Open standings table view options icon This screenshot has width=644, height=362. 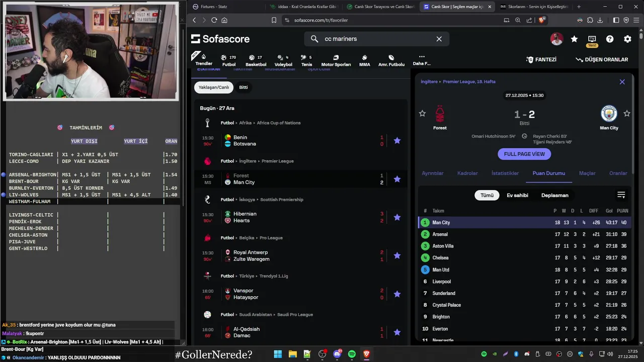(x=621, y=195)
